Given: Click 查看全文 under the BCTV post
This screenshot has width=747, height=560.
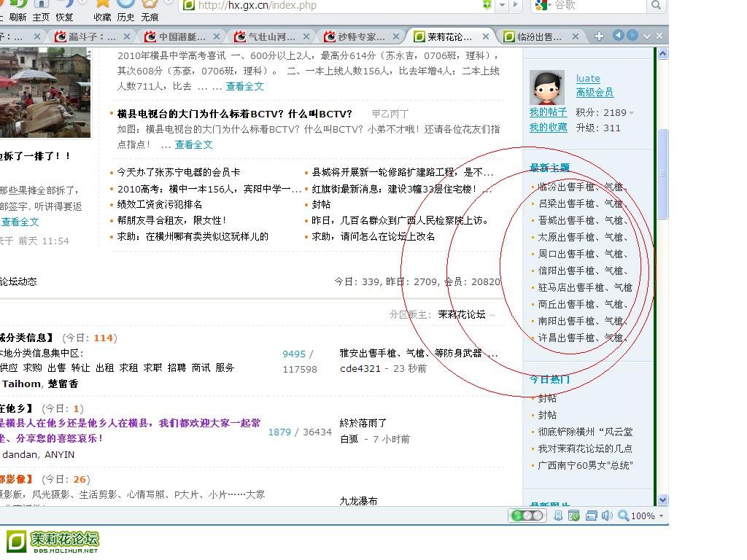Looking at the screenshot, I should tap(193, 145).
